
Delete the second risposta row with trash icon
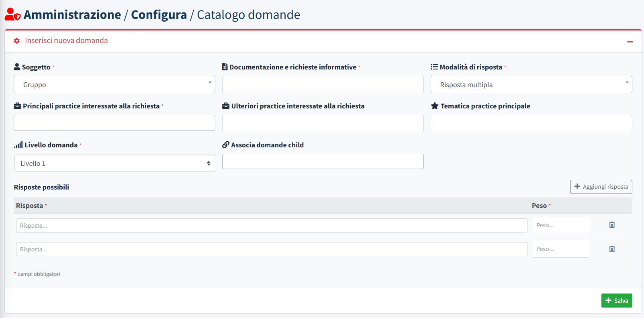click(x=611, y=249)
